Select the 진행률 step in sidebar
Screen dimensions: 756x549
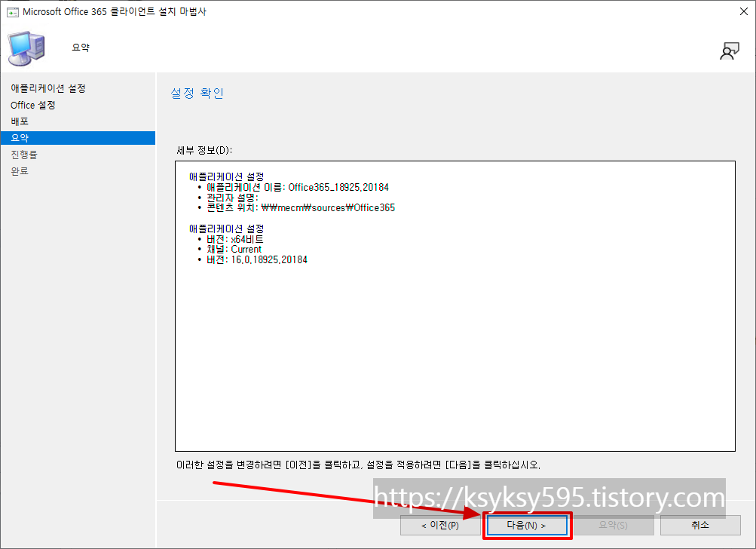[x=24, y=155]
